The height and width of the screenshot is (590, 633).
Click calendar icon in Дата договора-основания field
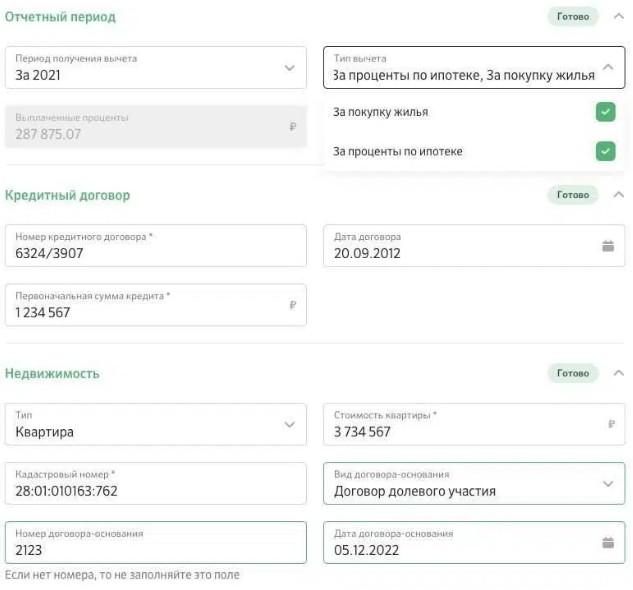click(607, 543)
